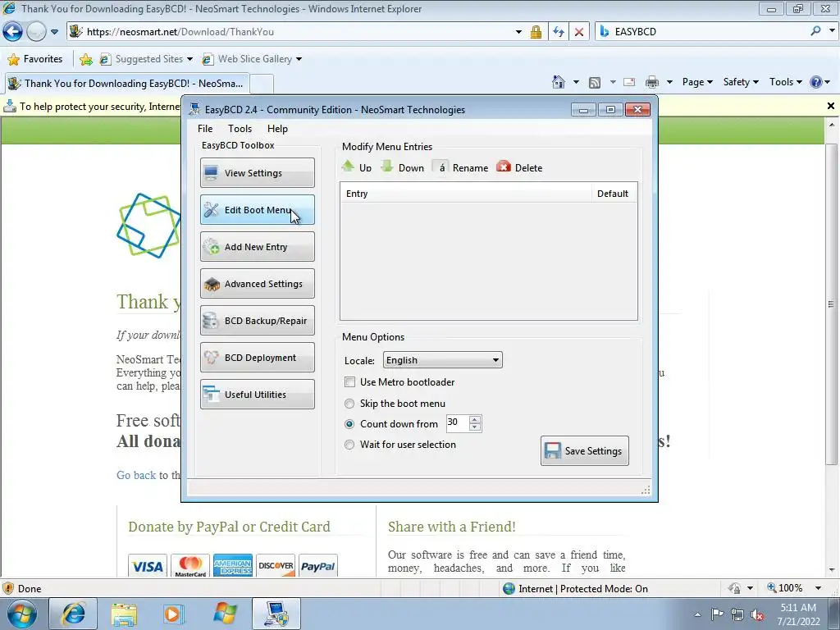Viewport: 840px width, 630px height.
Task: Select Wait for user selection option
Action: pyautogui.click(x=349, y=444)
